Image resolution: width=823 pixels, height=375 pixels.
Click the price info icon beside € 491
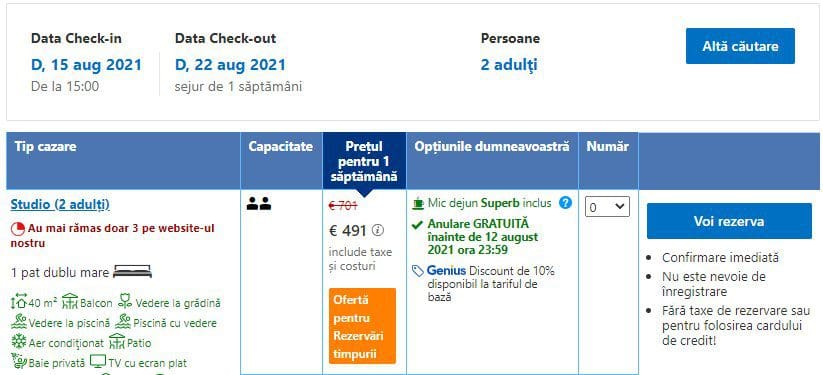coord(378,230)
